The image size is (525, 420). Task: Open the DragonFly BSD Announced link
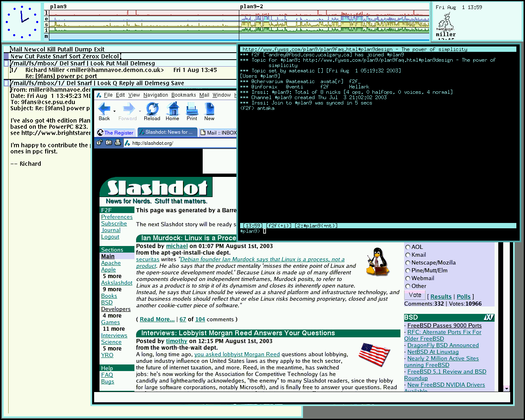coord(443,345)
